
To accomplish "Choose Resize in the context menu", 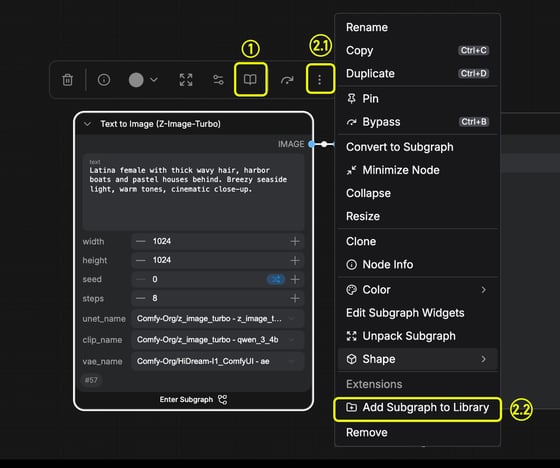I will pos(417,216).
